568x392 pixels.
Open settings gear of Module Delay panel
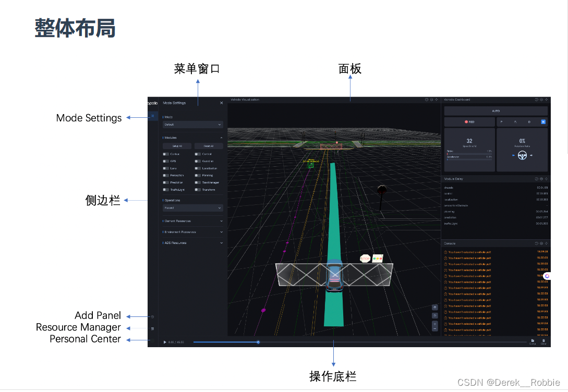[541, 179]
